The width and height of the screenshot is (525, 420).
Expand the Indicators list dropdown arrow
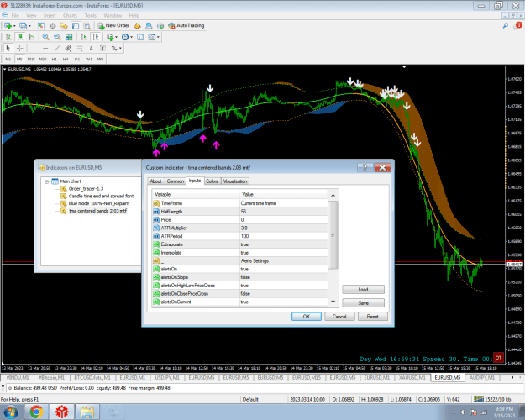pyautogui.click(x=116, y=37)
